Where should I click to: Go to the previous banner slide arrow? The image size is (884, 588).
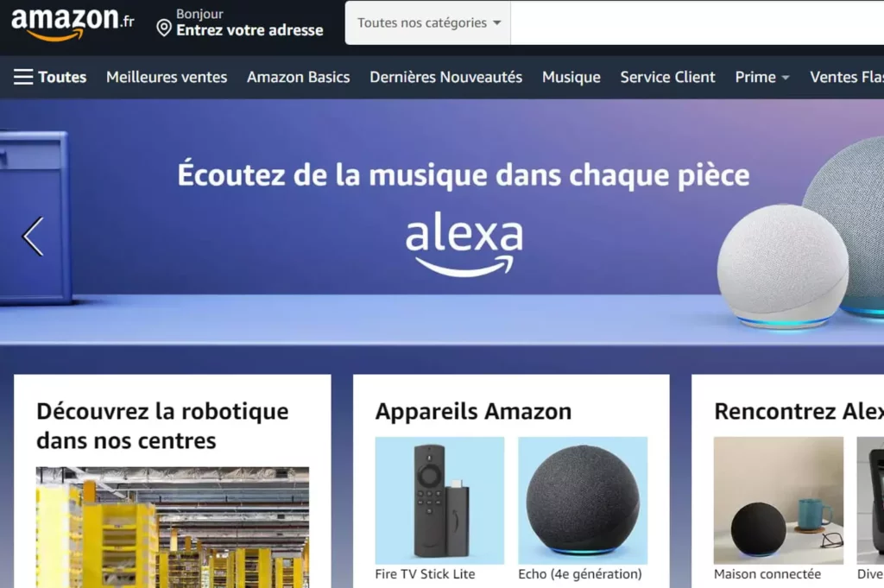click(x=33, y=237)
